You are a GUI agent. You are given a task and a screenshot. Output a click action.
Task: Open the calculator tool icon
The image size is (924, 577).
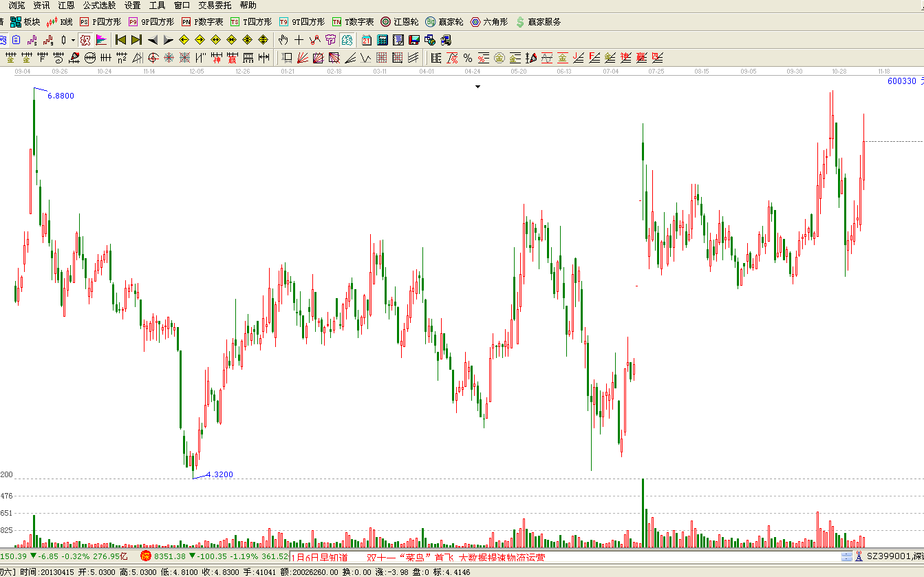coord(382,40)
